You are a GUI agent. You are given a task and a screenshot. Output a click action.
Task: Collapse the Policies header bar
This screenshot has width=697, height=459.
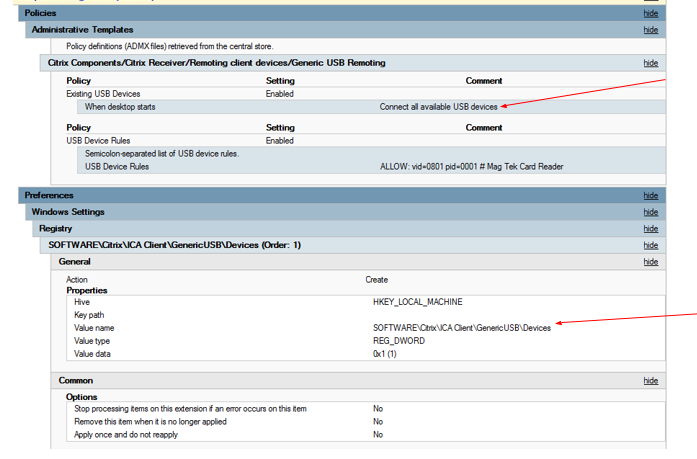[x=342, y=13]
